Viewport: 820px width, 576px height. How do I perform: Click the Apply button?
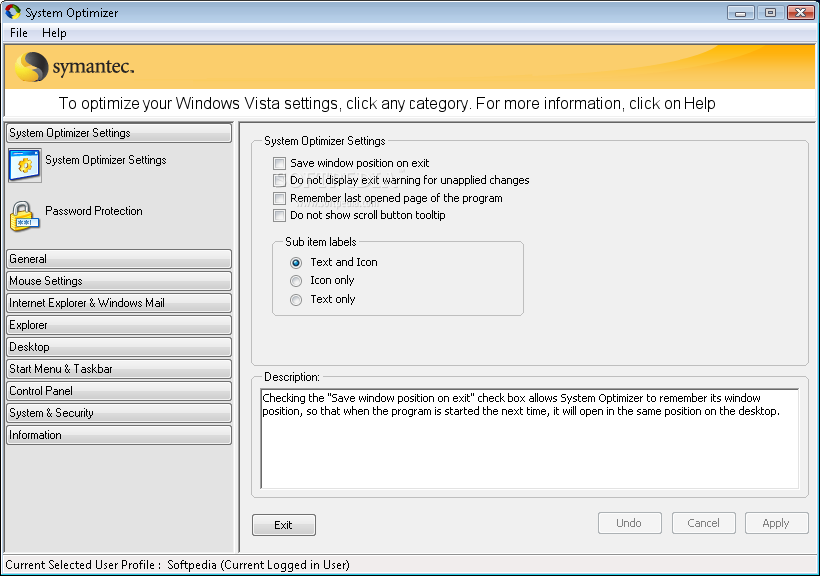tap(777, 523)
